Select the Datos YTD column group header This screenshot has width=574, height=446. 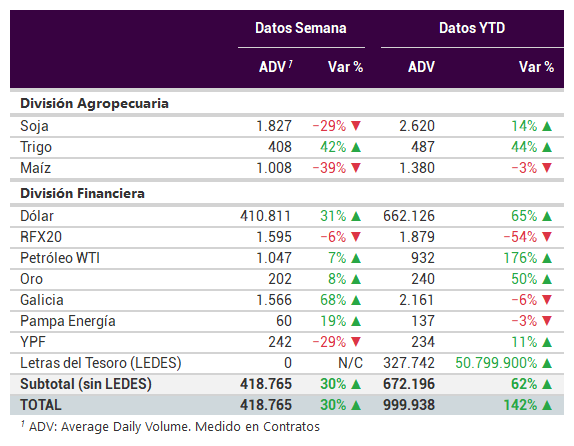[x=472, y=28]
